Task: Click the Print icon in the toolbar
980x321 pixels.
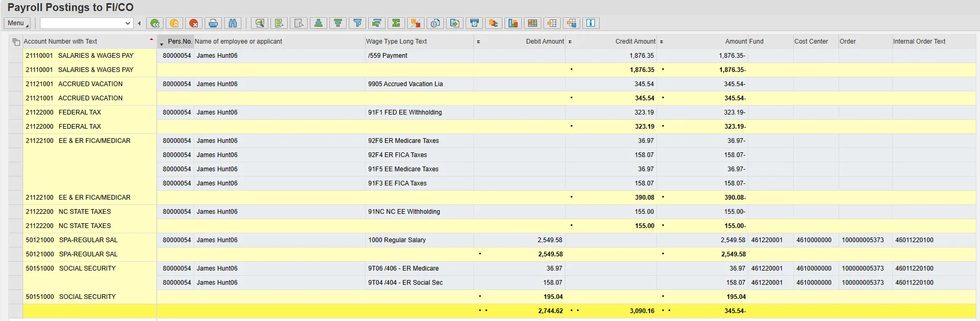Action: click(213, 23)
